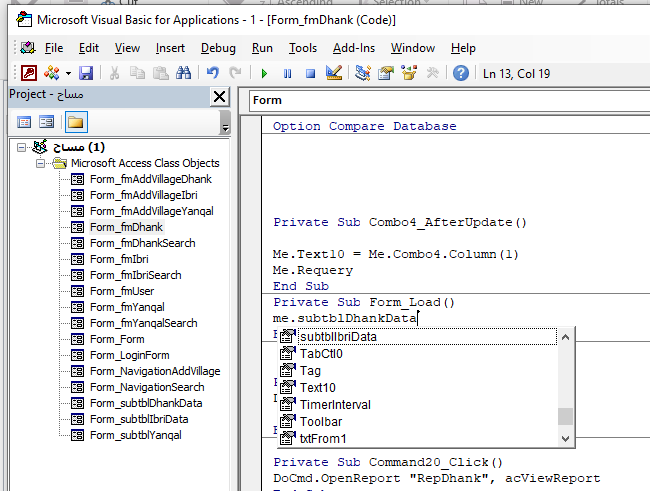This screenshot has width=650, height=491.
Task: Open the Edit menu
Action: tap(89, 48)
